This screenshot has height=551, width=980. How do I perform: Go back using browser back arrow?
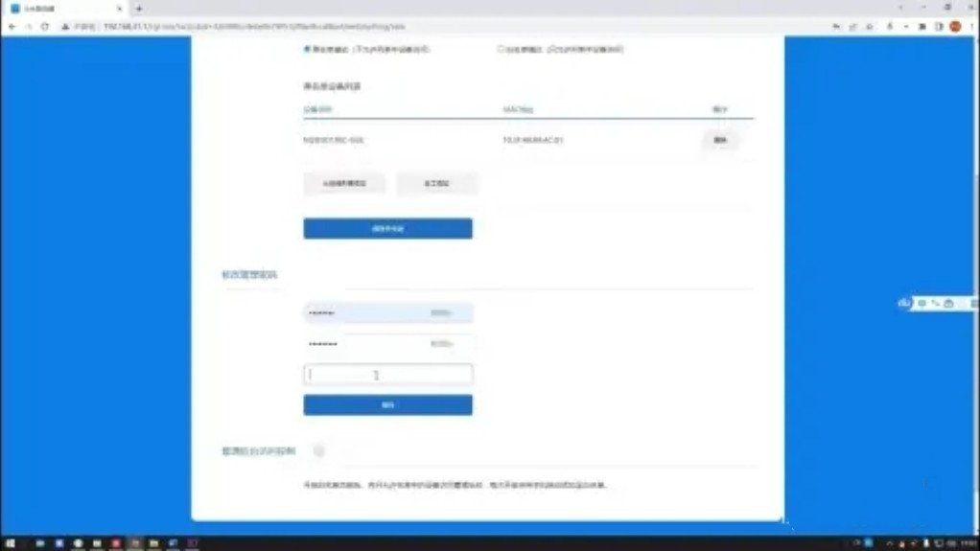pyautogui.click(x=12, y=27)
